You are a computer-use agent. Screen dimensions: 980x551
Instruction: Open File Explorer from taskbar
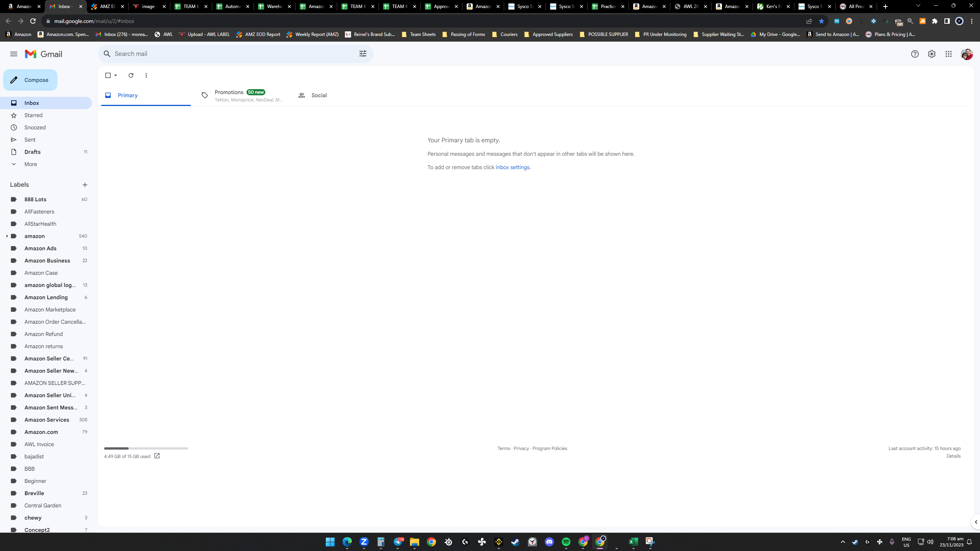point(415,542)
